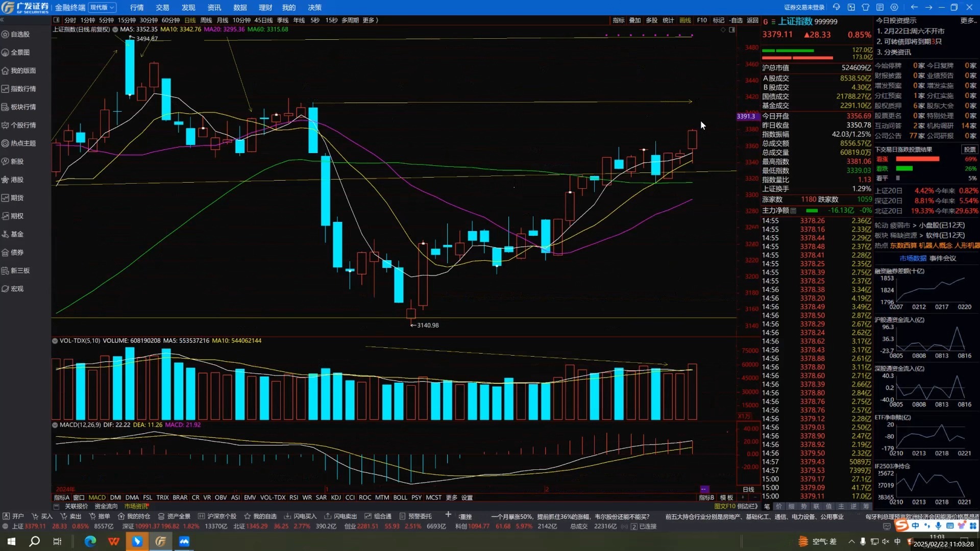Click the skin theme shirt icon

click(865, 7)
